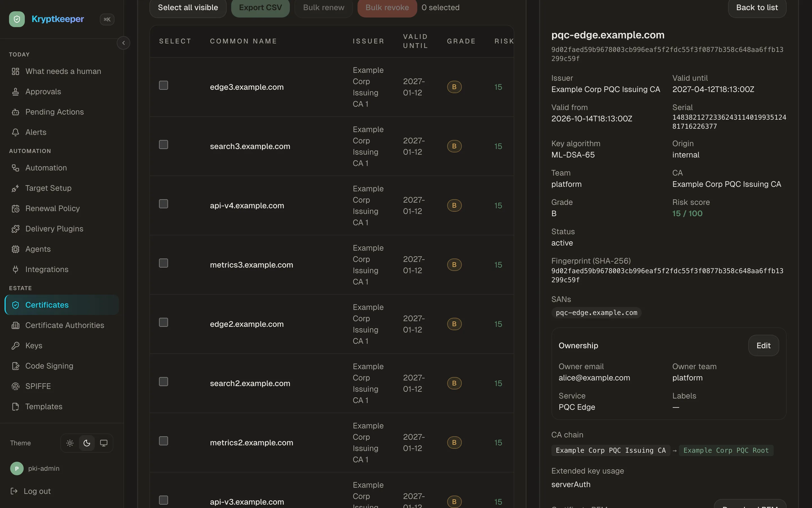Open Example Corp PQC Root chain link
812x508 pixels.
(726, 450)
